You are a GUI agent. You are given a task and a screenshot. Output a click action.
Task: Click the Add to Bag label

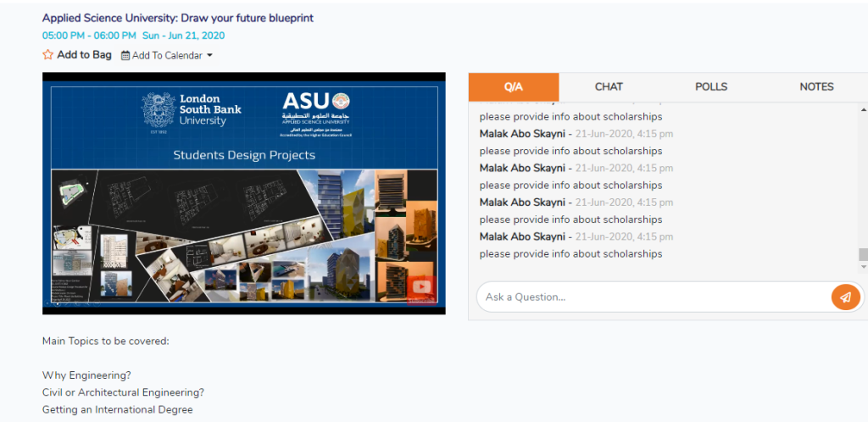[x=84, y=55]
